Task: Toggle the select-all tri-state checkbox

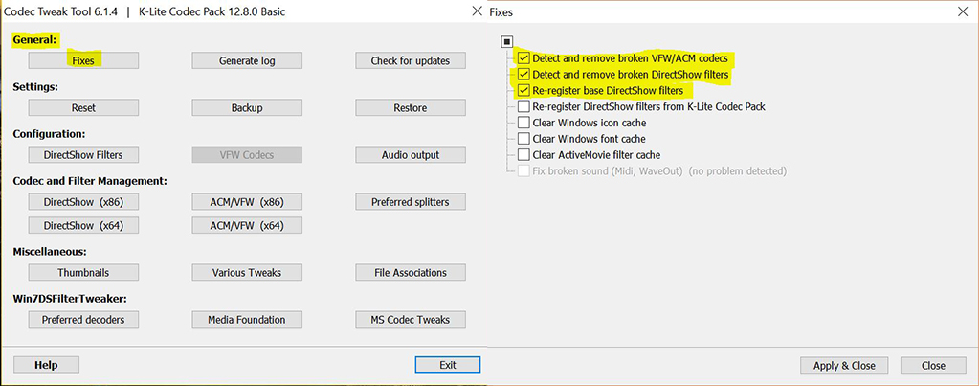Action: point(507,42)
